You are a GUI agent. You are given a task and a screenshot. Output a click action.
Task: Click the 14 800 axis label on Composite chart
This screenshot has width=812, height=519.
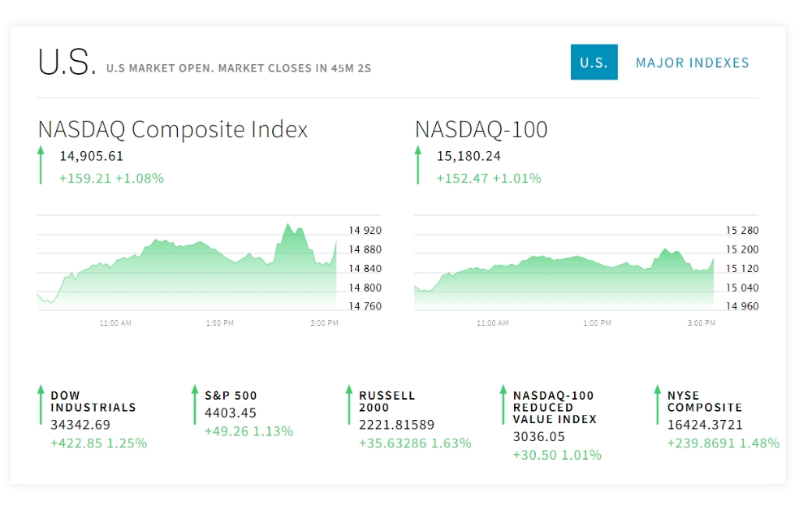[x=365, y=288]
